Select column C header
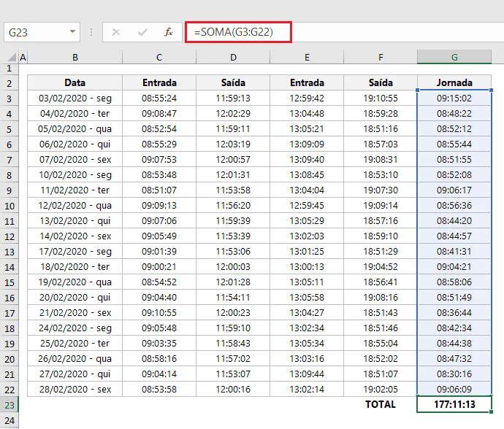Viewport: 504px width, 429px height. (x=159, y=57)
